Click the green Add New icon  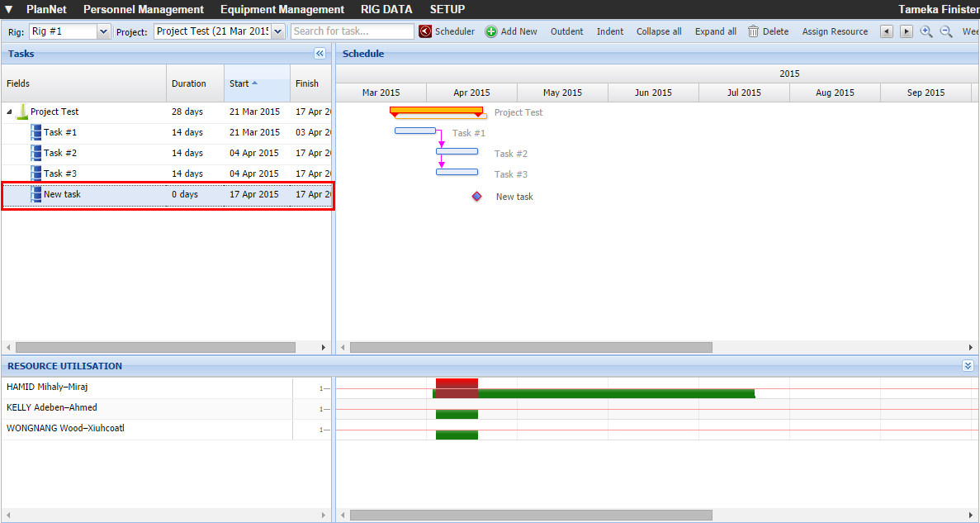(x=491, y=31)
